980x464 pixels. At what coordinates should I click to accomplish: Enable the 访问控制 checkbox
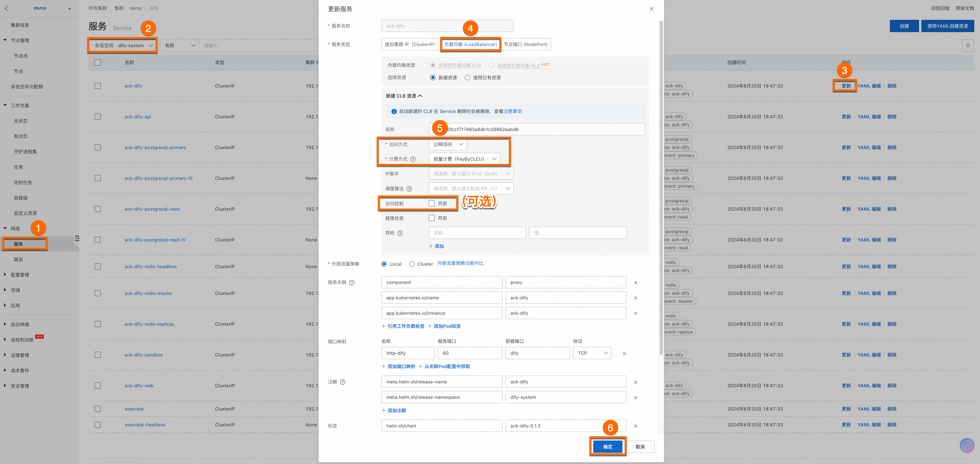point(432,204)
